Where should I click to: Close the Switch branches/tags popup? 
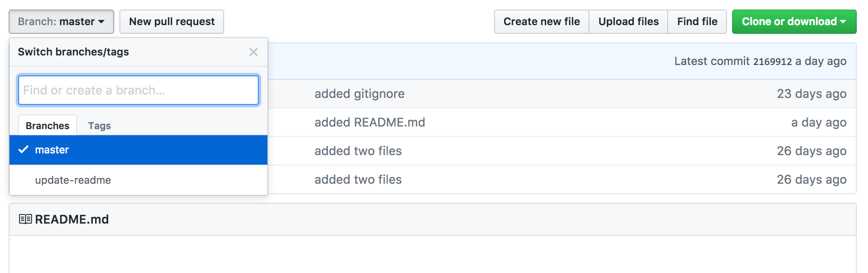coord(254,52)
